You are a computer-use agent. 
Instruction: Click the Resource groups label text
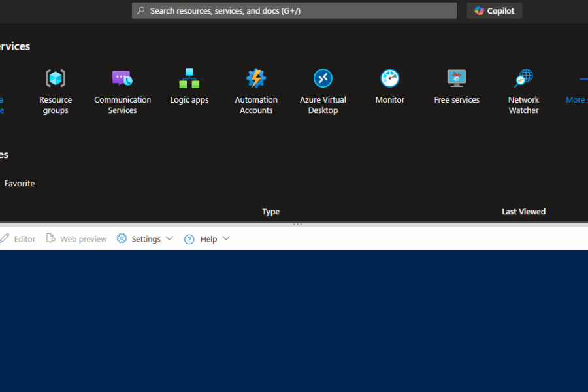coord(56,105)
